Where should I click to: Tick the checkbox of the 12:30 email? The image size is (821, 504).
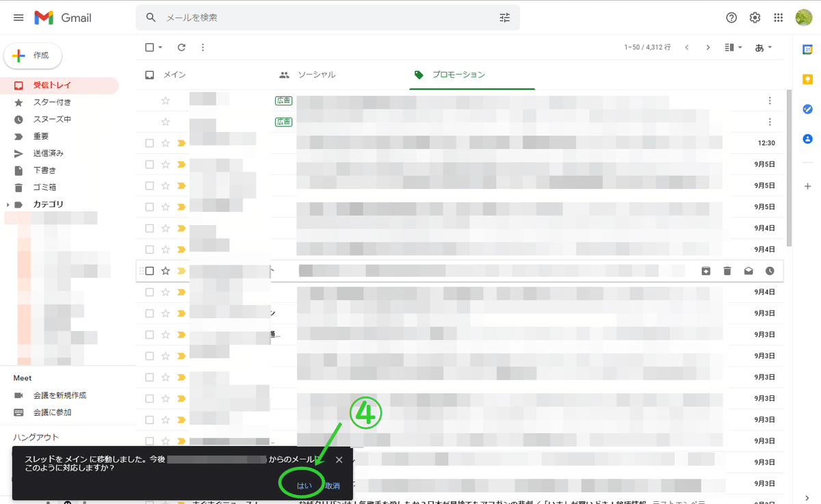pos(150,143)
